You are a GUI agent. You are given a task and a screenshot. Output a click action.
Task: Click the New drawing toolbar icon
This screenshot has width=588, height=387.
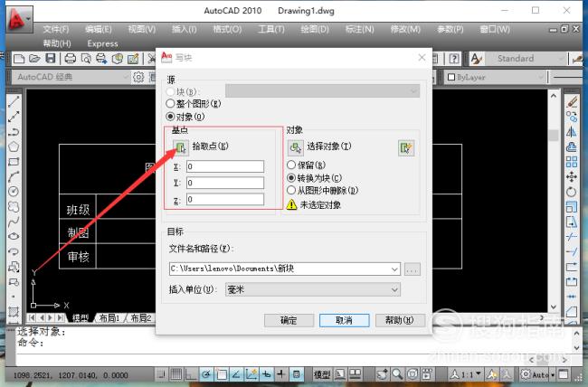(x=18, y=59)
